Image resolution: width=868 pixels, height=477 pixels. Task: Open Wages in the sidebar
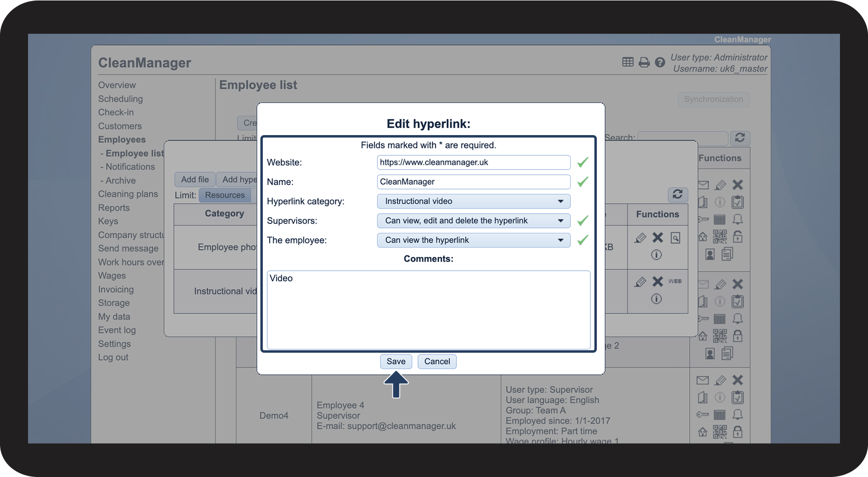pos(112,276)
